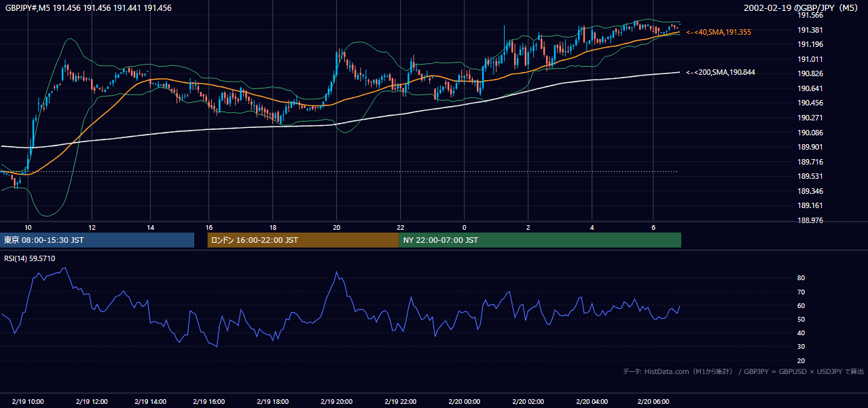The width and height of the screenshot is (868, 408).
Task: Click the 2/19 22:00 bottom date label
Action: [x=401, y=401]
